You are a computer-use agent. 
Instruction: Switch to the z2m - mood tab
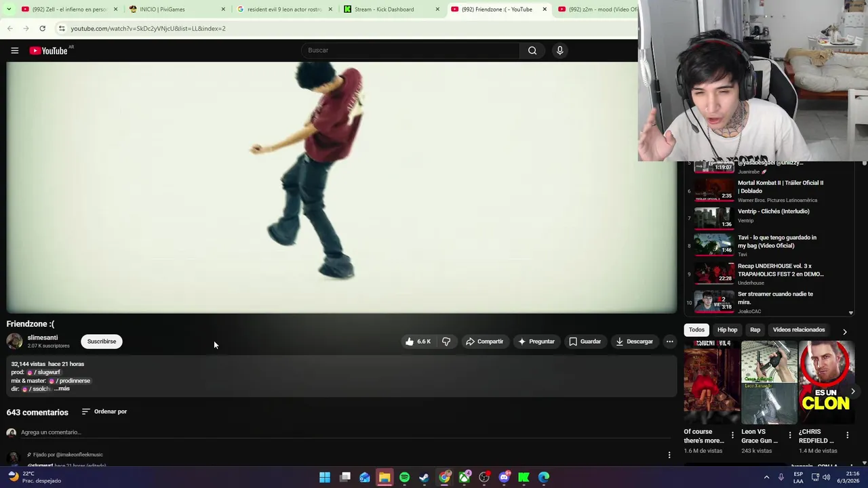click(x=597, y=9)
